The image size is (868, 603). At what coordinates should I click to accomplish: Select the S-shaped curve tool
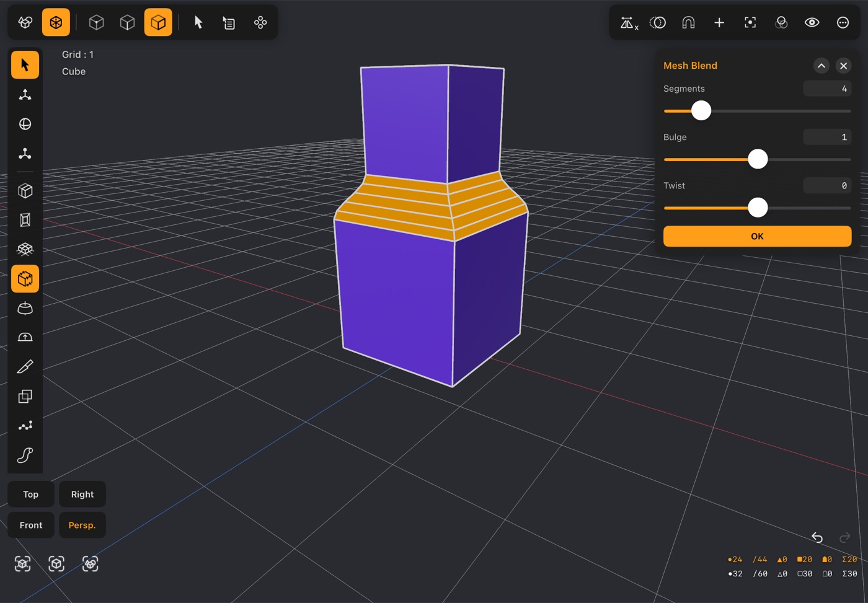click(25, 456)
